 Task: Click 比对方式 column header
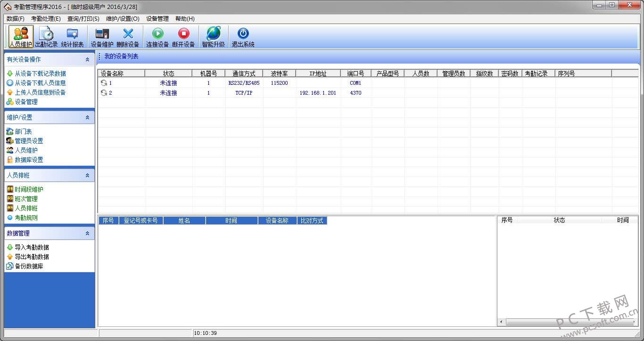[312, 220]
